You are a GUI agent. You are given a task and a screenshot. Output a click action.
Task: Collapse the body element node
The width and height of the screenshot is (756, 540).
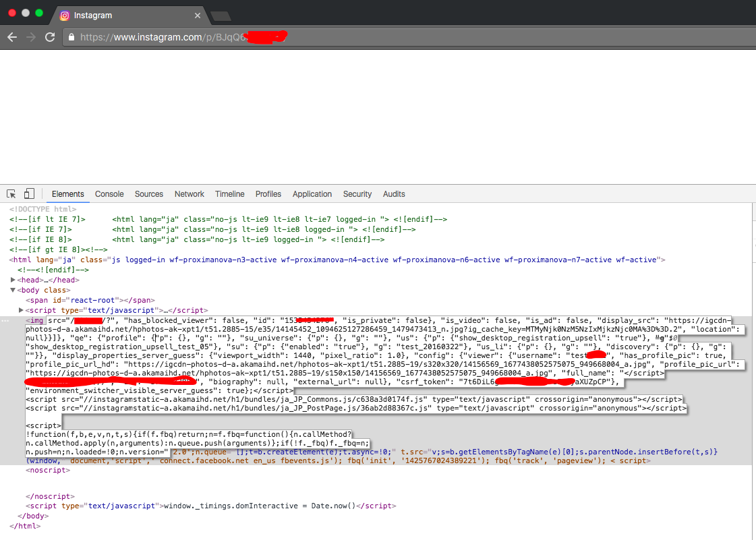click(x=13, y=290)
